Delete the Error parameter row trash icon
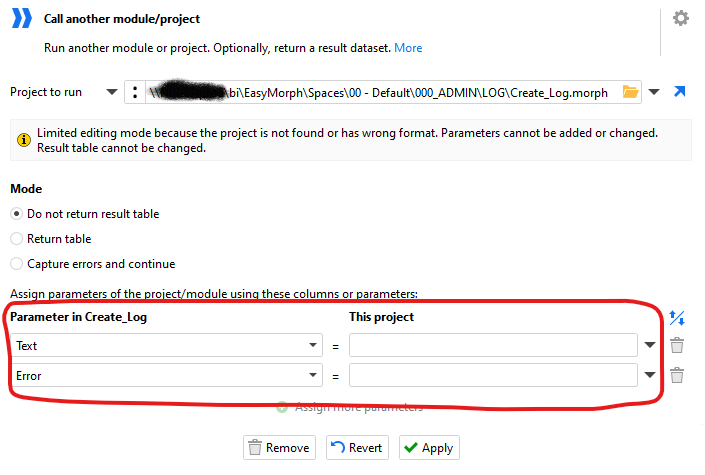 pos(677,375)
